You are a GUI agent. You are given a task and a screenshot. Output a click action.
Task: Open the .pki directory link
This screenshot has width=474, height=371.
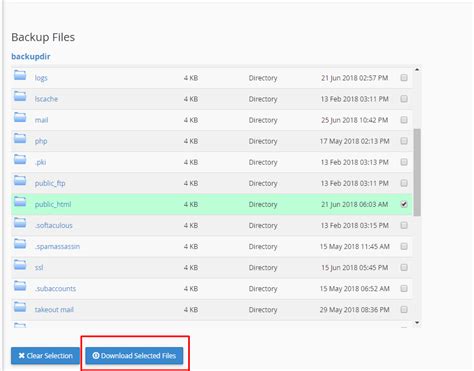click(40, 162)
